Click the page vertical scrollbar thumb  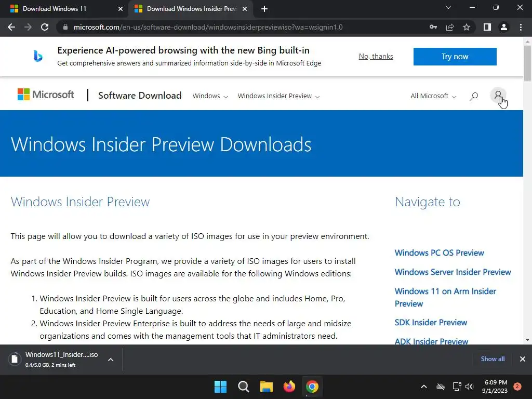(527, 63)
